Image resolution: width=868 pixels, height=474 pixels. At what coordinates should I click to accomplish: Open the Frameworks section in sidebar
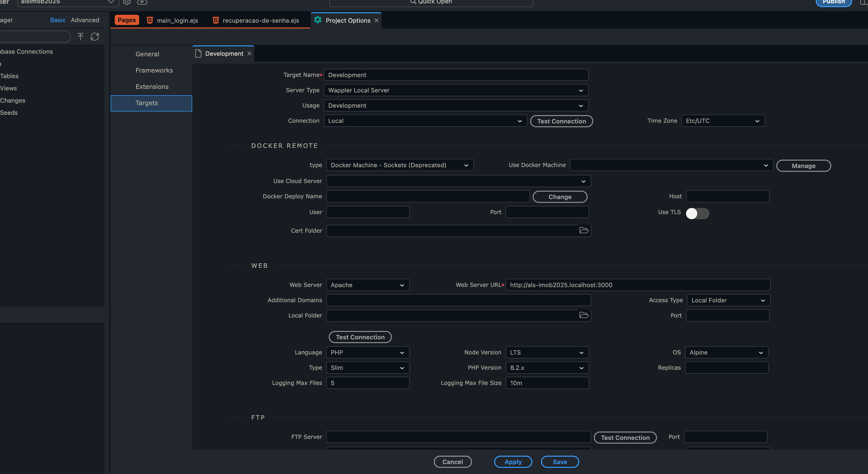click(154, 70)
